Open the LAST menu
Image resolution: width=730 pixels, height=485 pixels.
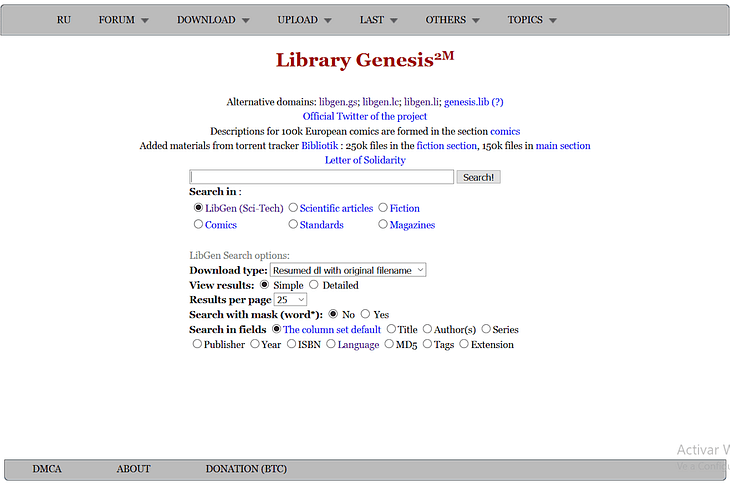379,20
